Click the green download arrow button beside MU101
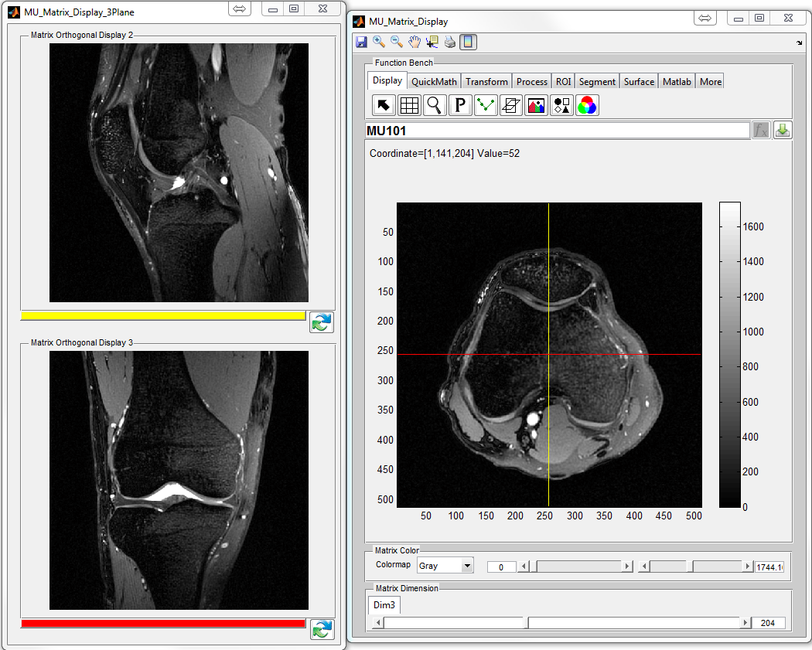The height and width of the screenshot is (650, 812). click(x=783, y=130)
